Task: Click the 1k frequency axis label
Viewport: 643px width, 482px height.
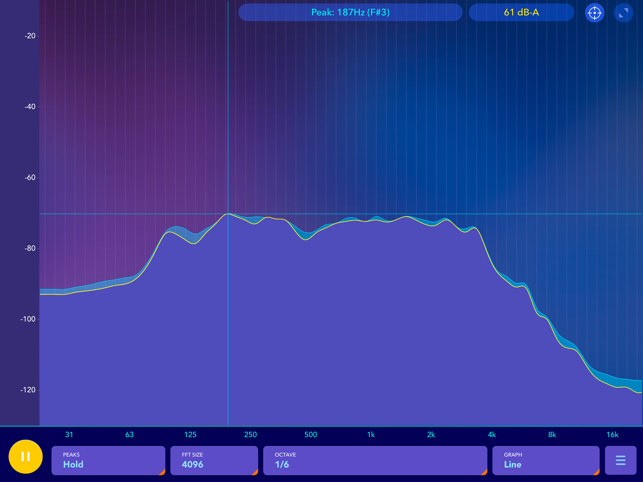Action: pos(371,434)
